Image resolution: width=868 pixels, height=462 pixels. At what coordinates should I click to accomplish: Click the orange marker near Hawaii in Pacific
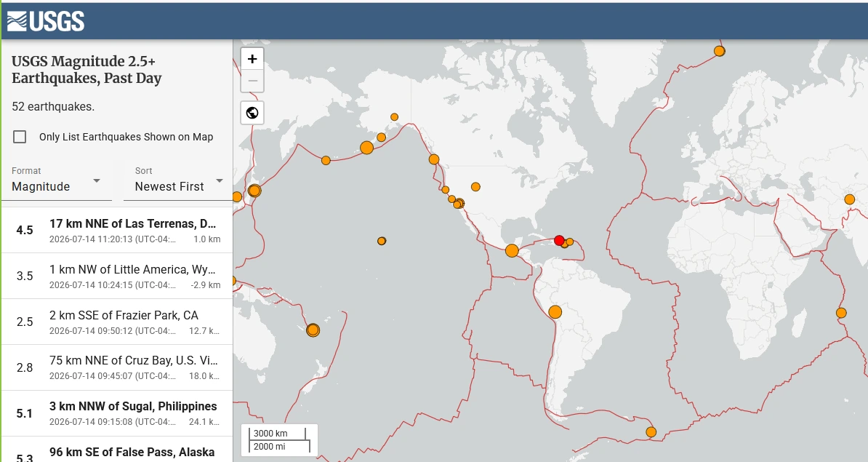click(382, 241)
